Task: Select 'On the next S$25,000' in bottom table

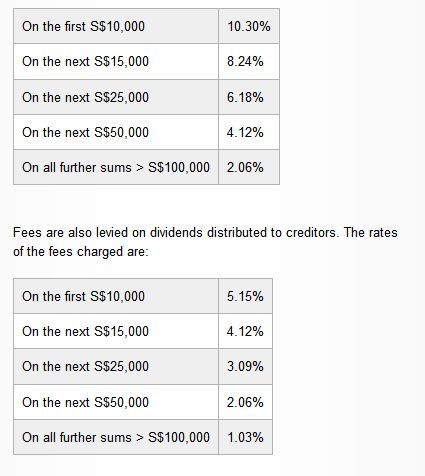Action: tap(116, 367)
